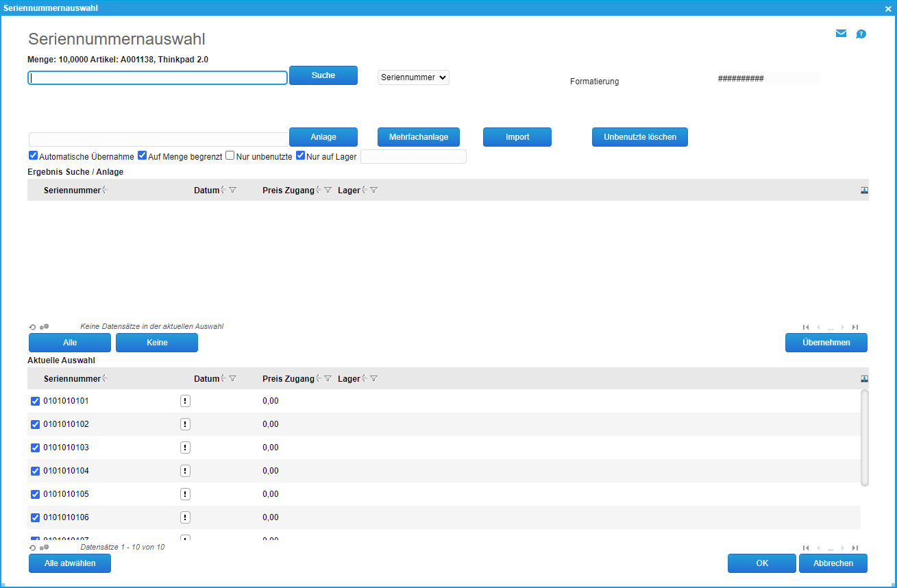Screen dimensions: 897x588
Task: Click the Aktuelle Auswahl vertical scrollbar
Action: tap(864, 439)
